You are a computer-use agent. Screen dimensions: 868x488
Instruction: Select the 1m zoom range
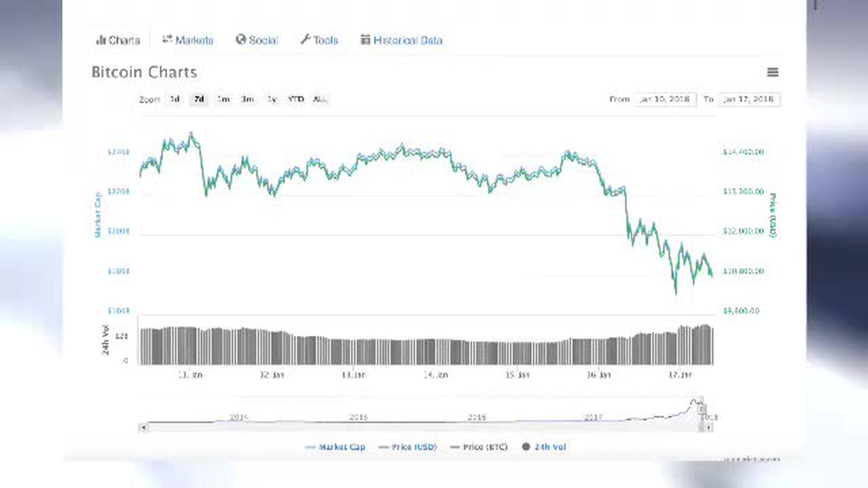[x=223, y=99]
